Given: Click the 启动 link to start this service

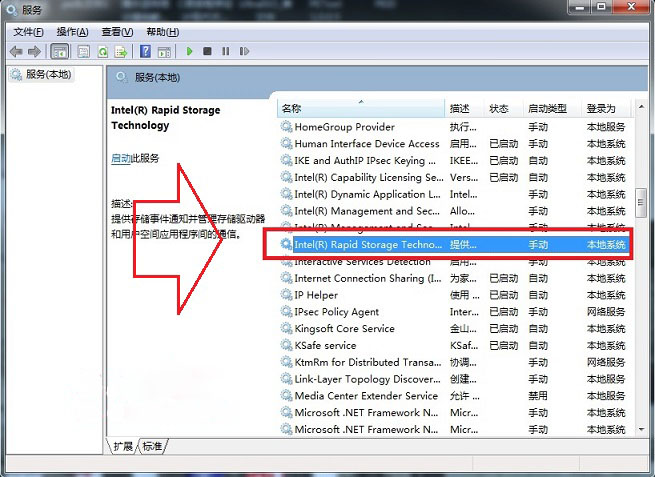Looking at the screenshot, I should coord(121,158).
